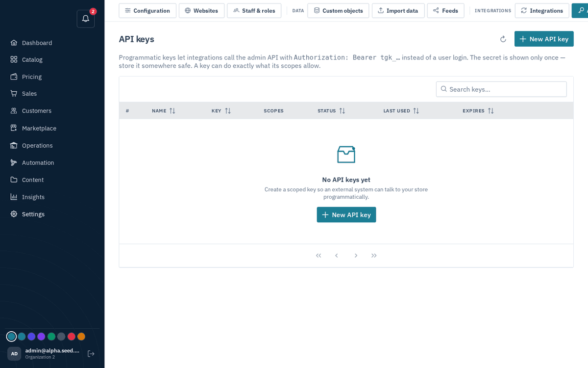
Task: Choose the green theme swatch
Action: [x=51, y=337]
